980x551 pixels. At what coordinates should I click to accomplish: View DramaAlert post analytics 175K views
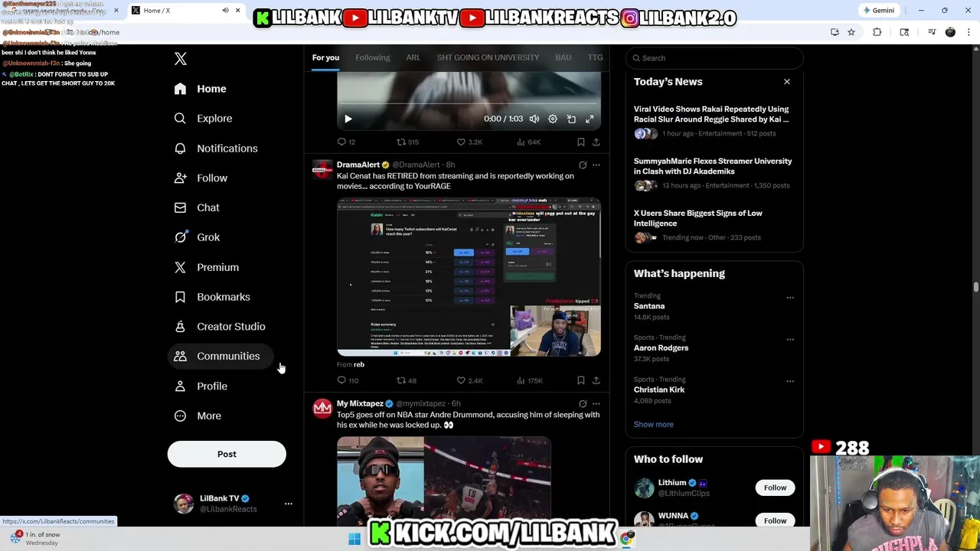click(530, 380)
